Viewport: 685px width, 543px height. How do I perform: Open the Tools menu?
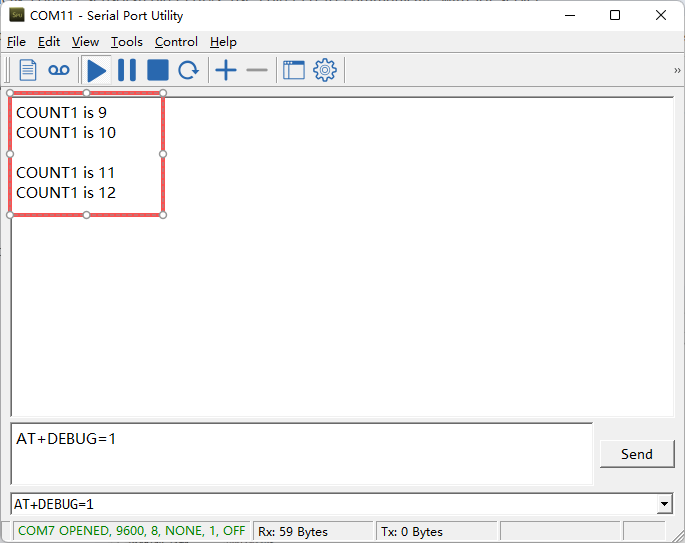coord(127,42)
